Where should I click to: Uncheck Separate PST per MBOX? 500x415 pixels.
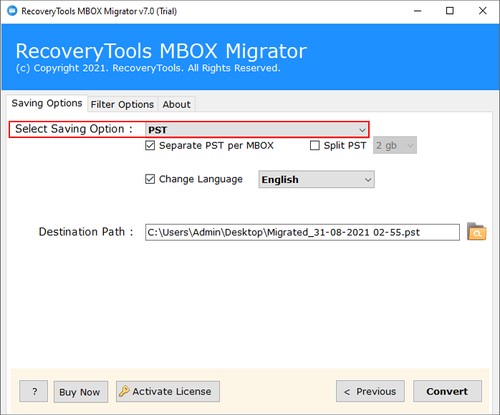(150, 146)
